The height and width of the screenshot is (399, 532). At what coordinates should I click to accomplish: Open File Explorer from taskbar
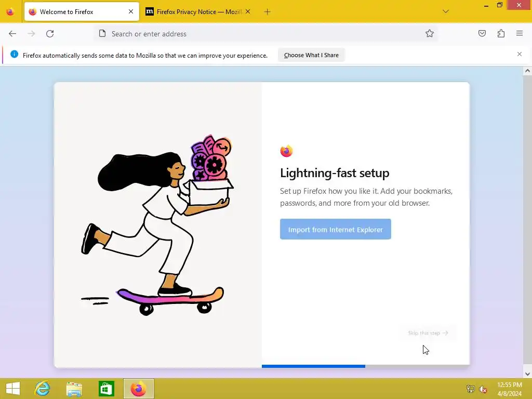[74, 389]
